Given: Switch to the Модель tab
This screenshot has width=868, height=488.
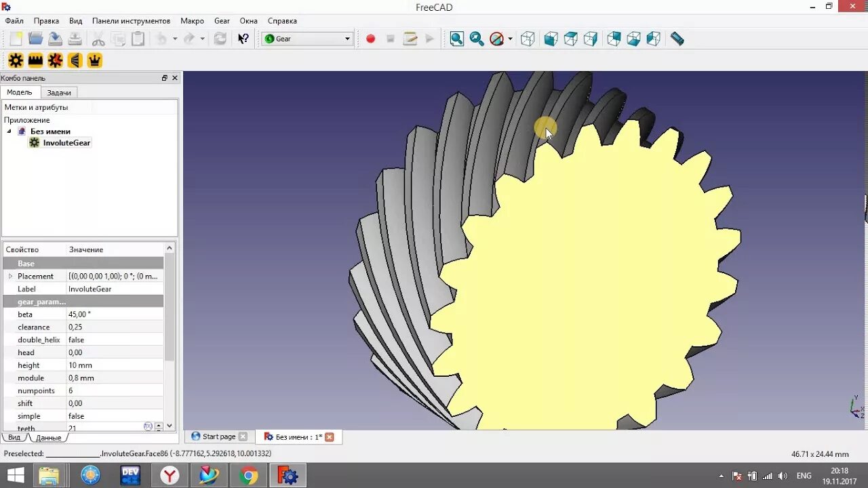Looking at the screenshot, I should 20,92.
